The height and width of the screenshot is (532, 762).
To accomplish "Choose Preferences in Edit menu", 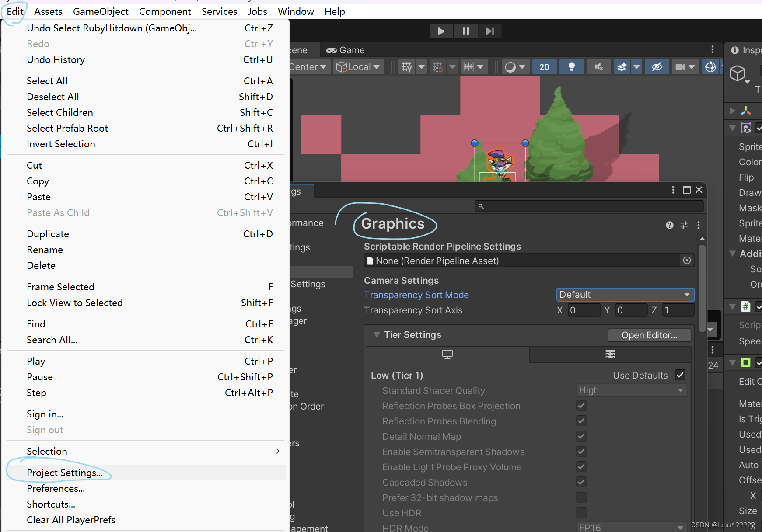I will pos(146,488).
